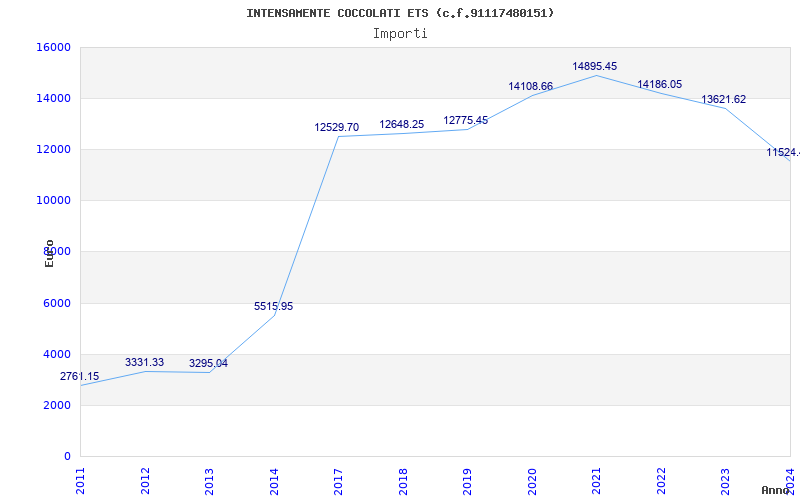Click the 2011 x-axis year label
Viewport: 800px width, 500px height.
tap(81, 481)
